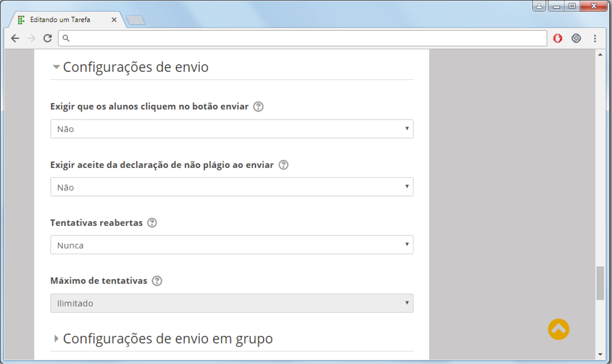Click help icon beside 'Tentativas reabertas'
This screenshot has width=612, height=364.
pos(152,223)
